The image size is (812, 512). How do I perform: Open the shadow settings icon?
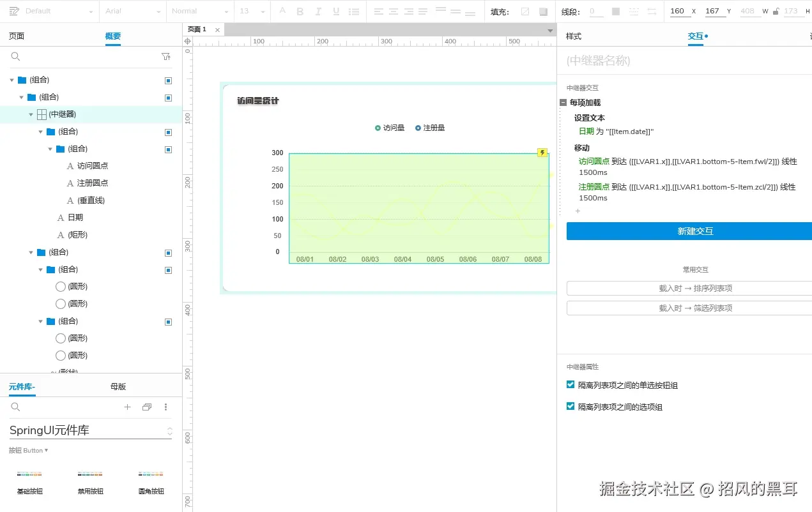[543, 11]
